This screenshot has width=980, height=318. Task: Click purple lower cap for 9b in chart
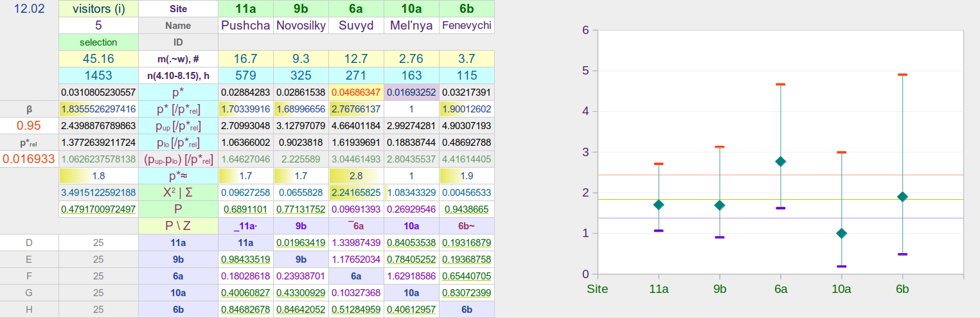click(x=720, y=237)
